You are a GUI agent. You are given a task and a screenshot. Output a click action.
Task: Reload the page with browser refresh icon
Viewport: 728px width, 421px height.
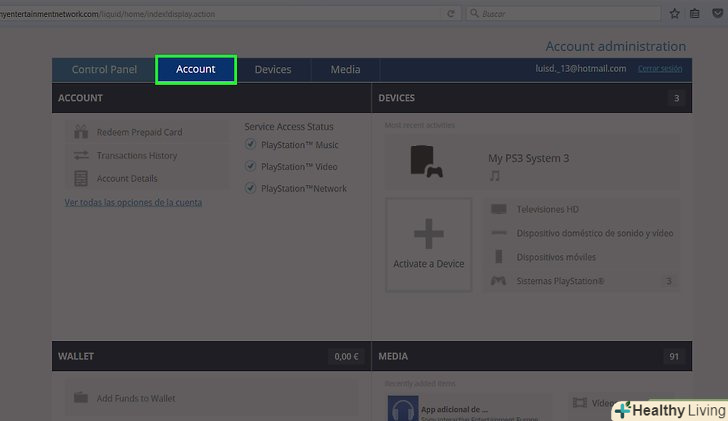point(450,14)
